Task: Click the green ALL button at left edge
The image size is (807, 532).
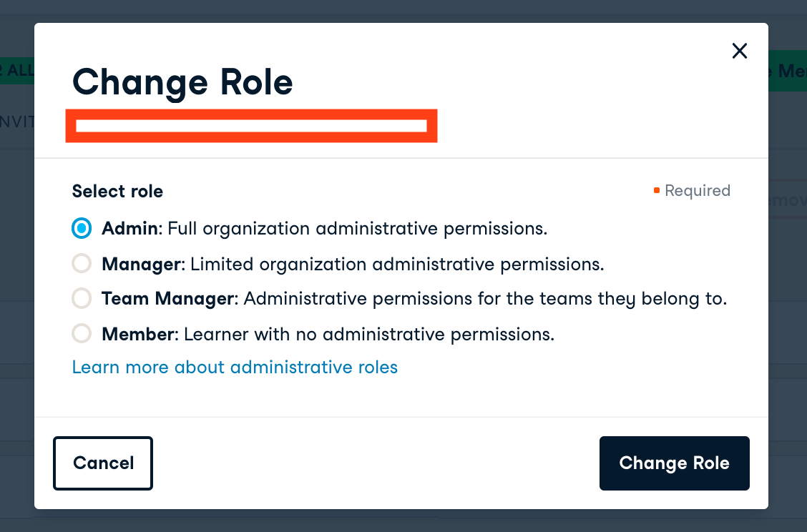Action: point(17,71)
